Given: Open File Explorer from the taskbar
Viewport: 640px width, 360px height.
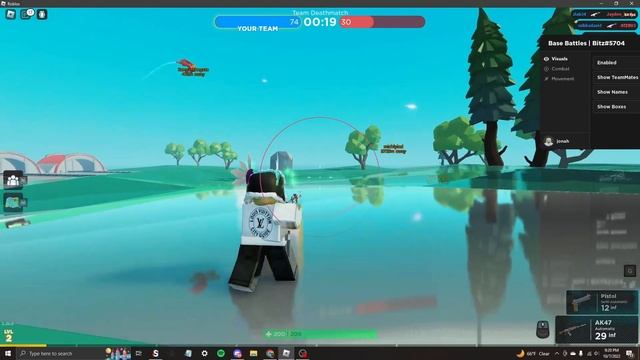Looking at the screenshot, I should (253, 353).
